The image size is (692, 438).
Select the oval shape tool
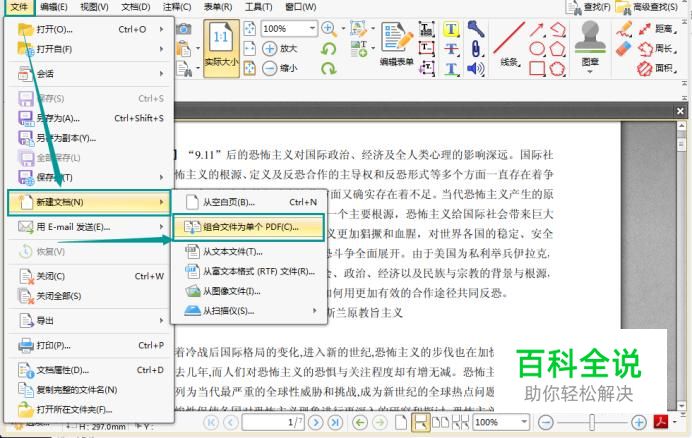[537, 49]
